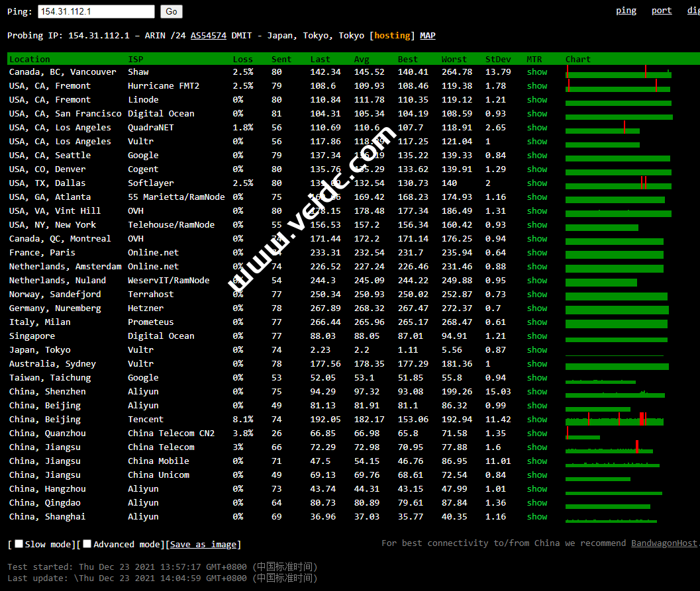This screenshot has width=700, height=591.
Task: Open the ping tab at top
Action: pos(626,11)
